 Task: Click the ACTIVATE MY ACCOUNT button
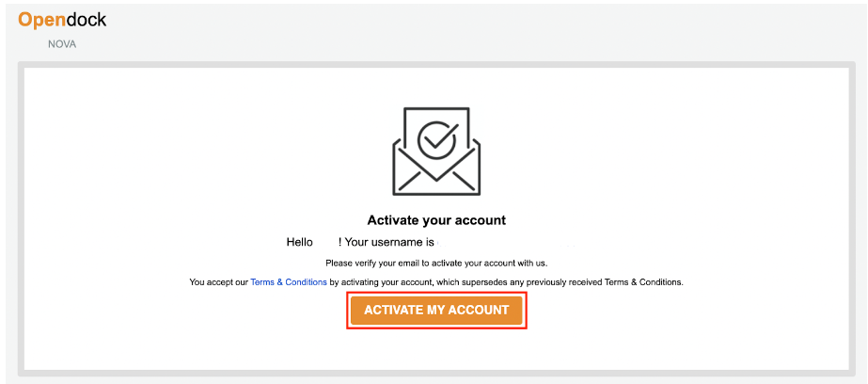(x=436, y=311)
